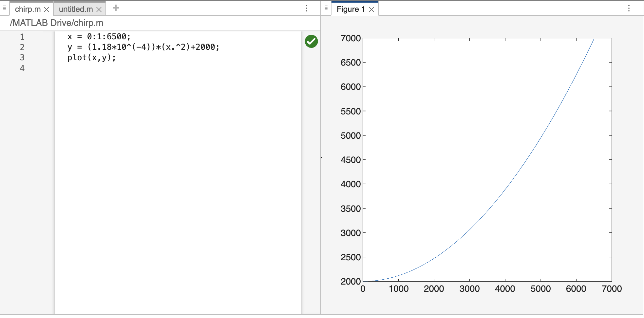Click x-axis tick label 4000
The width and height of the screenshot is (644, 318).
click(x=505, y=289)
